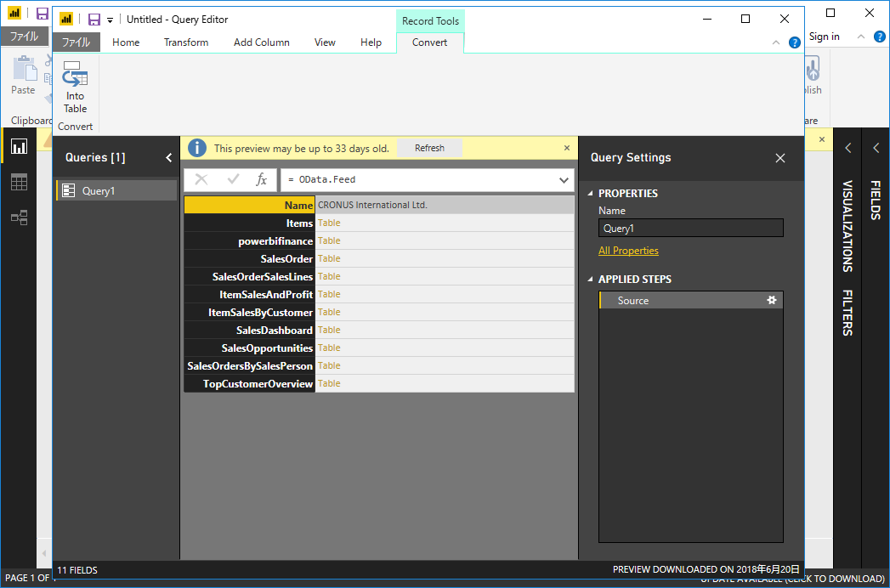Image resolution: width=890 pixels, height=588 pixels.
Task: Collapse the main window ribbon chevron near Sign in
Action: pyautogui.click(x=861, y=37)
